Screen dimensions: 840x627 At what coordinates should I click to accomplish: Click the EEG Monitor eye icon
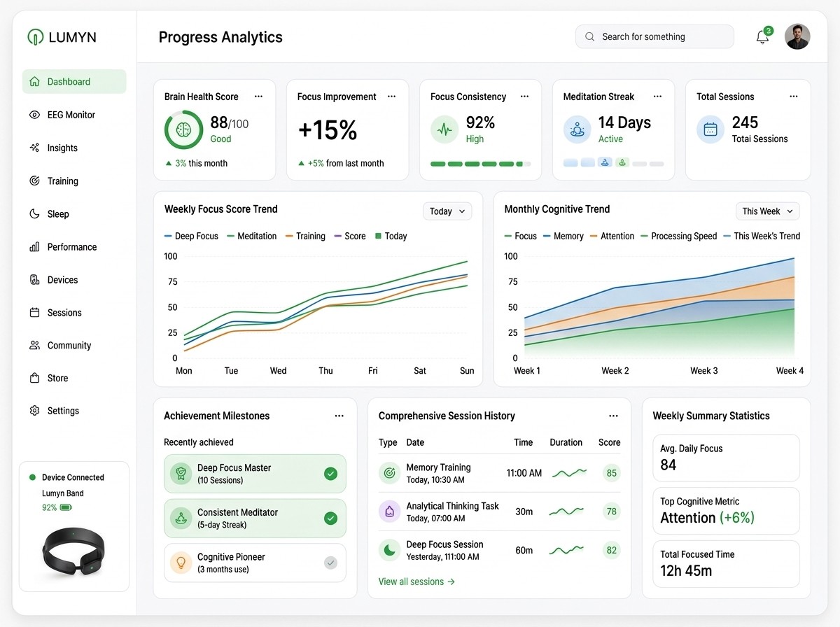(34, 115)
